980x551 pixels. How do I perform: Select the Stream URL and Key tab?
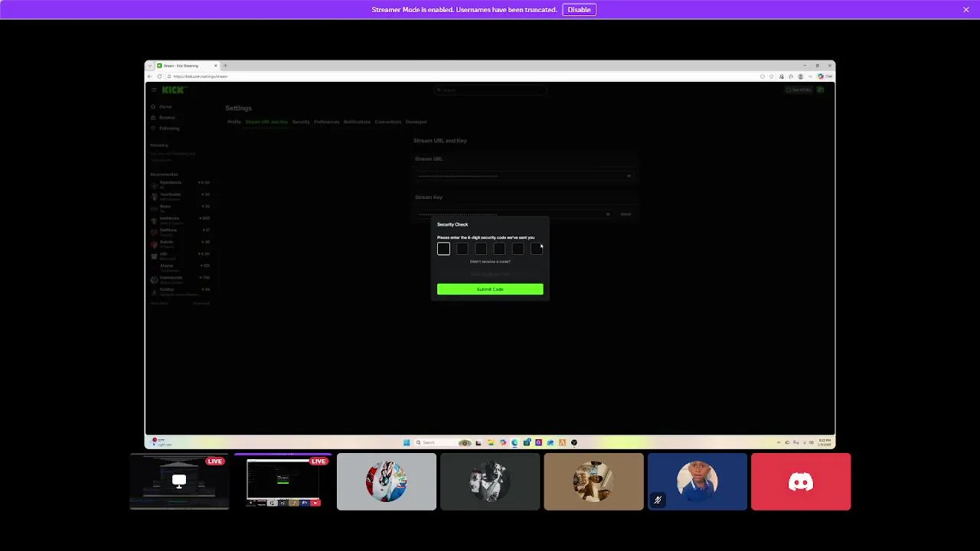pos(266,122)
